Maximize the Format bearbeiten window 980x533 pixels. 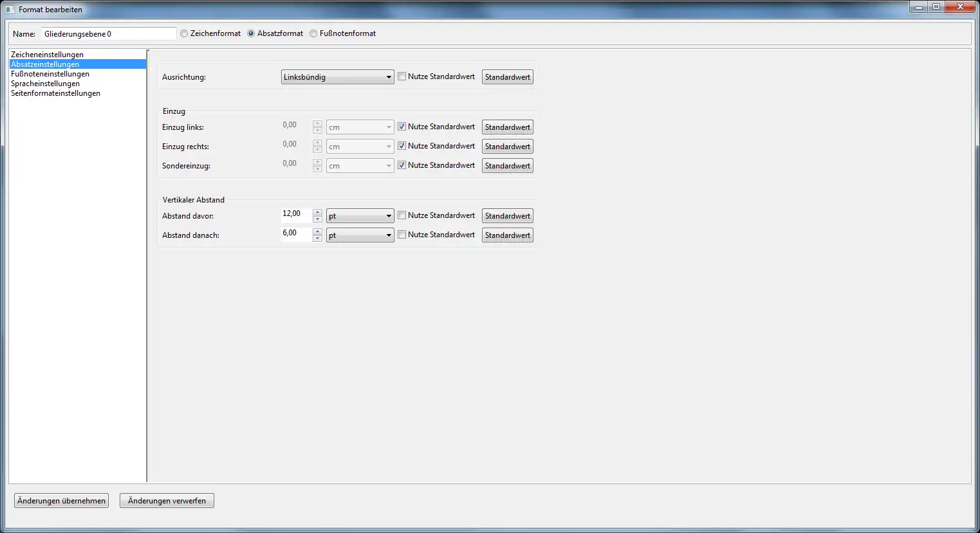(936, 7)
